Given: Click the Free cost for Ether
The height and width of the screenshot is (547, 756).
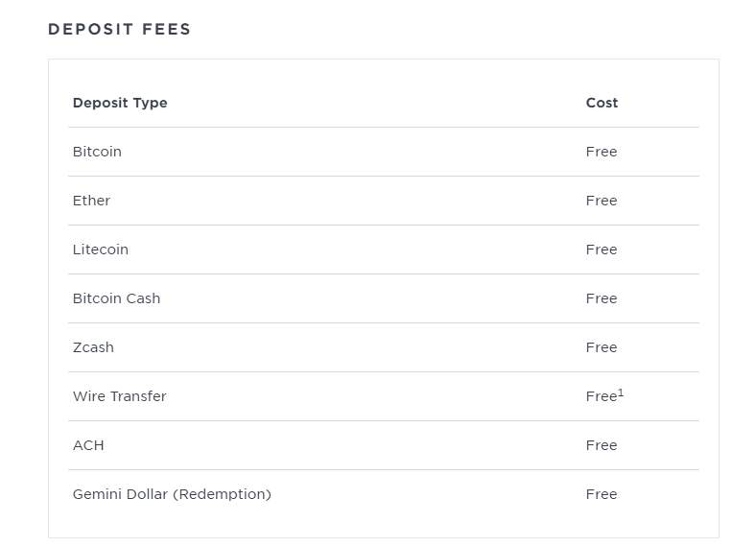Looking at the screenshot, I should [602, 201].
